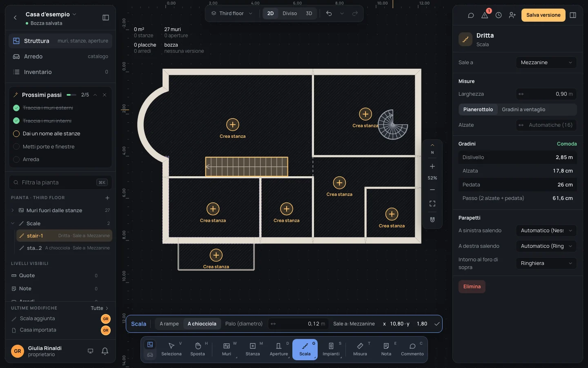Click the 'Salva versione' button

pos(543,15)
